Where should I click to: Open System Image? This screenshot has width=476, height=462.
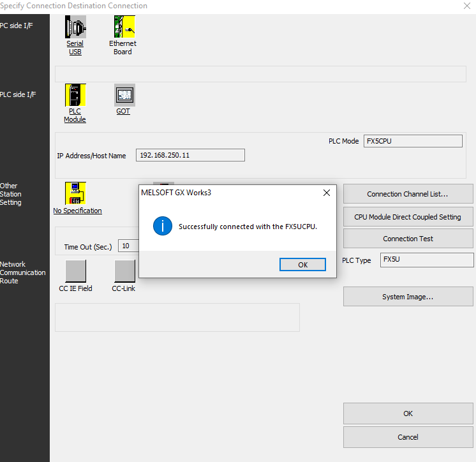pos(408,297)
